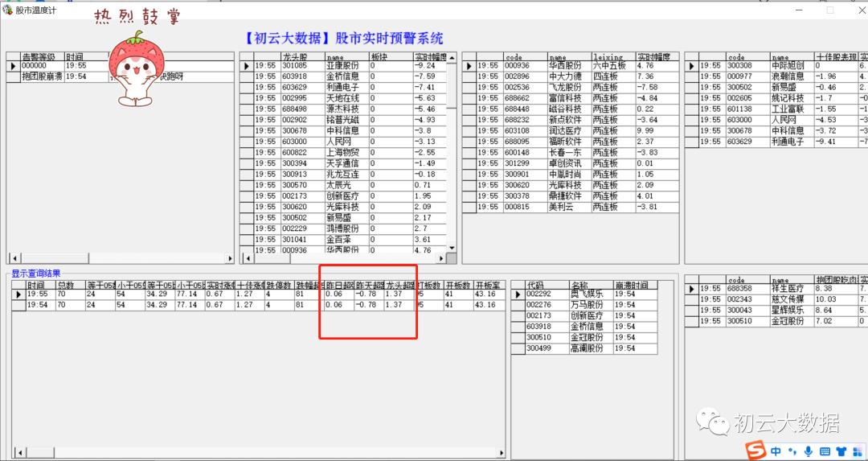The width and height of the screenshot is (868, 461).
Task: Open the soft keyboard icon in IME bar
Action: coord(825,451)
